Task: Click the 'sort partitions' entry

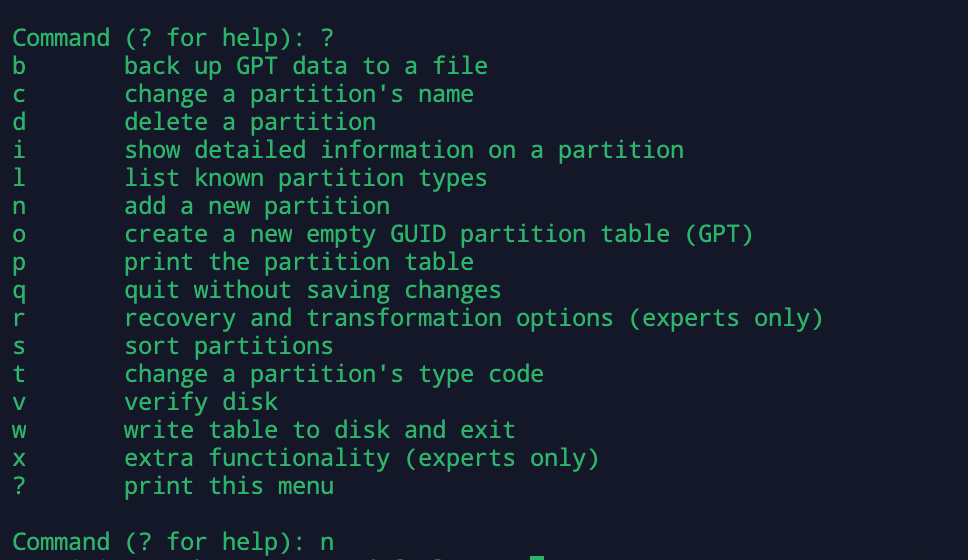Action: pyautogui.click(x=228, y=346)
